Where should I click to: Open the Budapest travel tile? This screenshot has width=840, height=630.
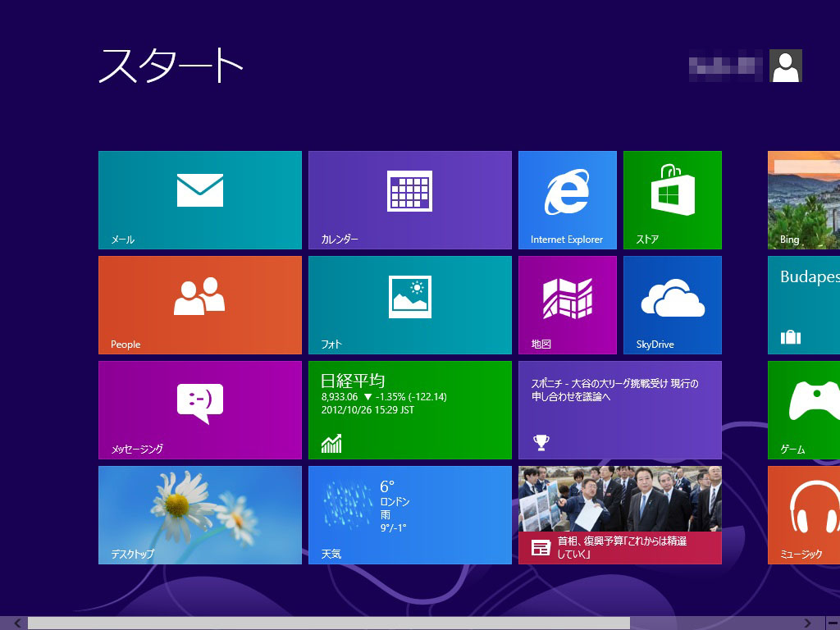[x=804, y=305]
